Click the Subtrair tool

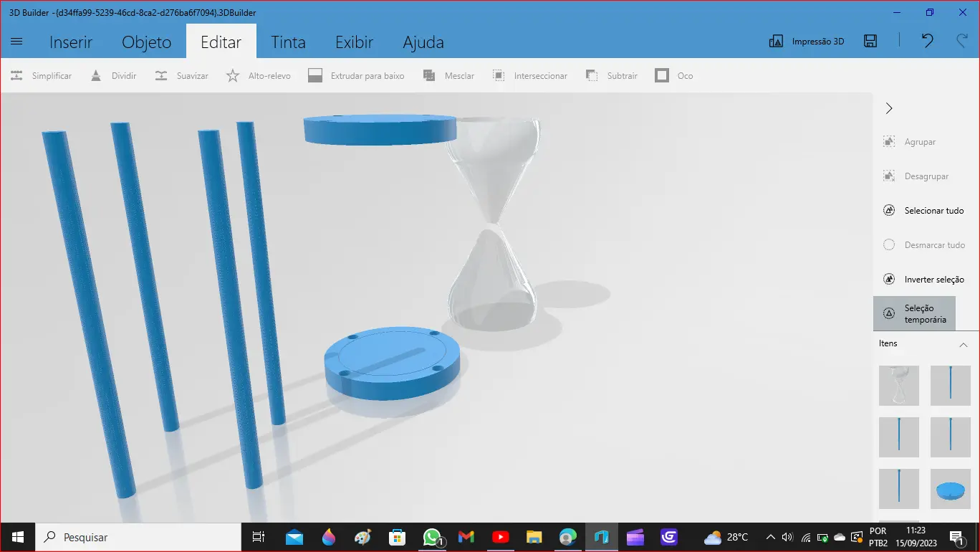click(611, 75)
